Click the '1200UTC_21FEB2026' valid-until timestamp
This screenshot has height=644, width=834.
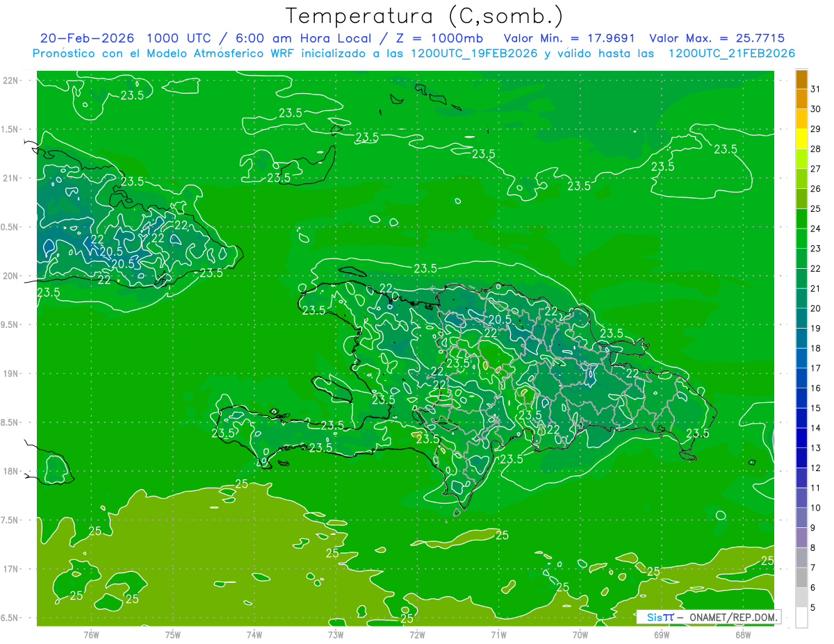click(731, 53)
